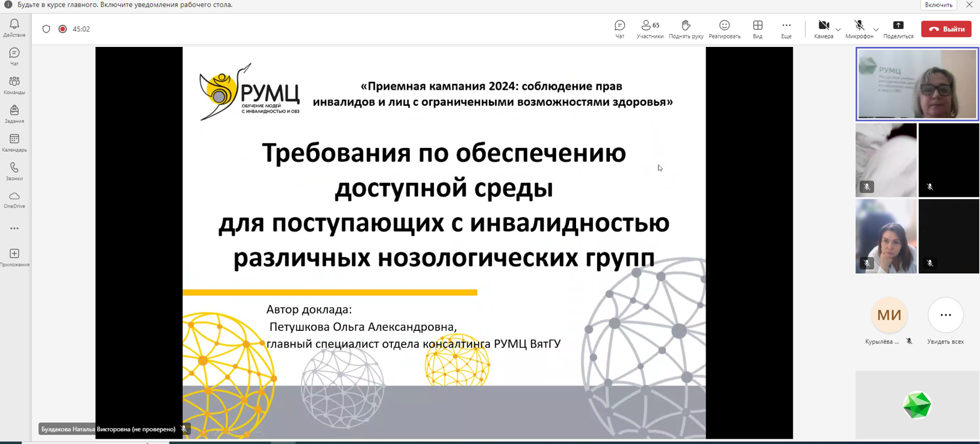Select the presenter's video thumbnail
Image resolution: width=980 pixels, height=444 pixels.
[917, 84]
